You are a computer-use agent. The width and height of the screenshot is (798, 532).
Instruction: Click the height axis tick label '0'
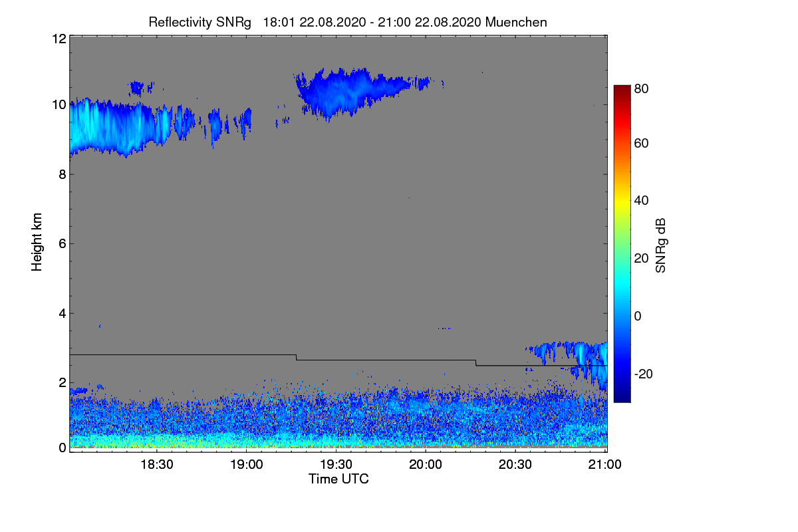coord(62,448)
